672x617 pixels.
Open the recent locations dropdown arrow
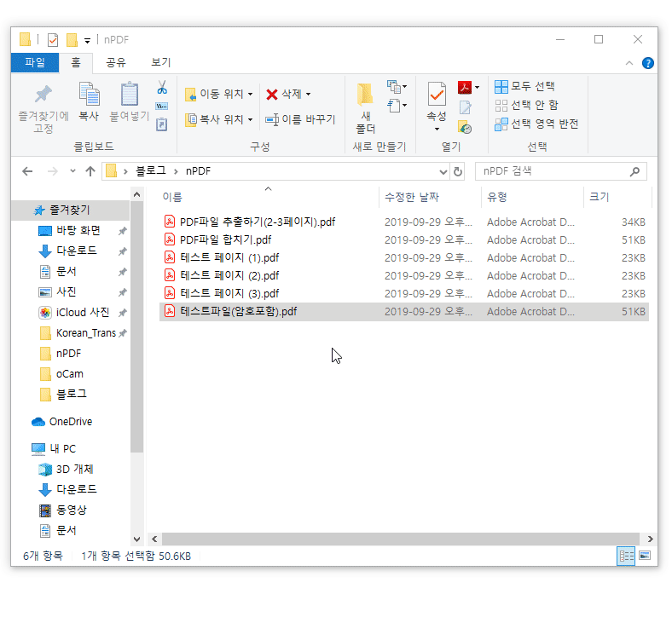[72, 171]
